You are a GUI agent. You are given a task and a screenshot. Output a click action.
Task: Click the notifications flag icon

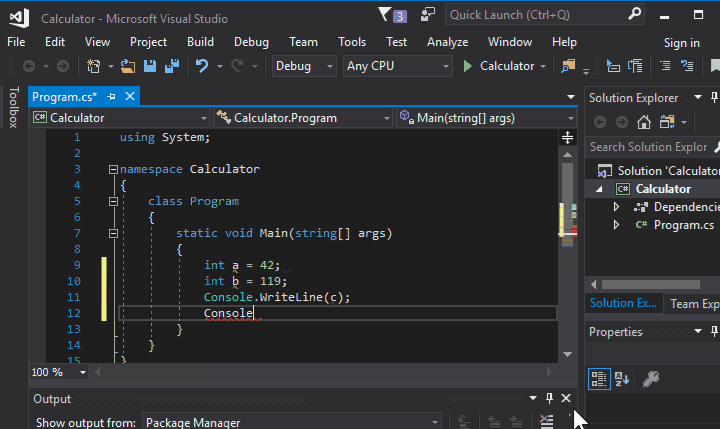384,15
